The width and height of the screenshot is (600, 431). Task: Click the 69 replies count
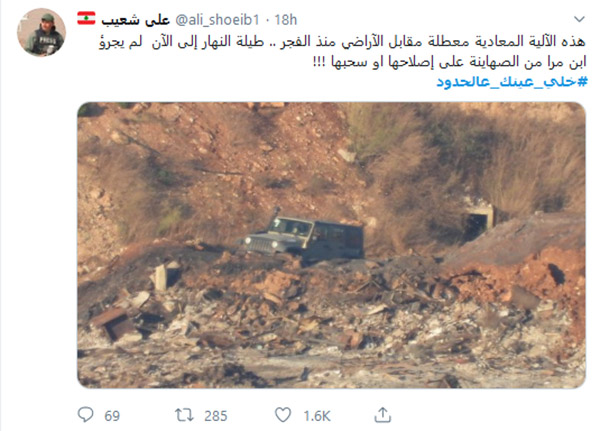coord(112,416)
